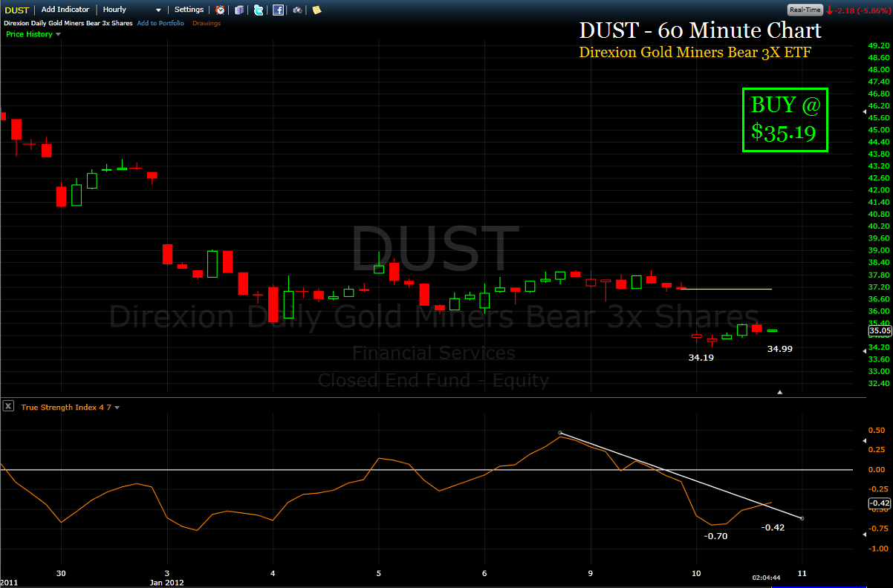Share chart via the Twitter icon
893x588 pixels.
tap(259, 10)
